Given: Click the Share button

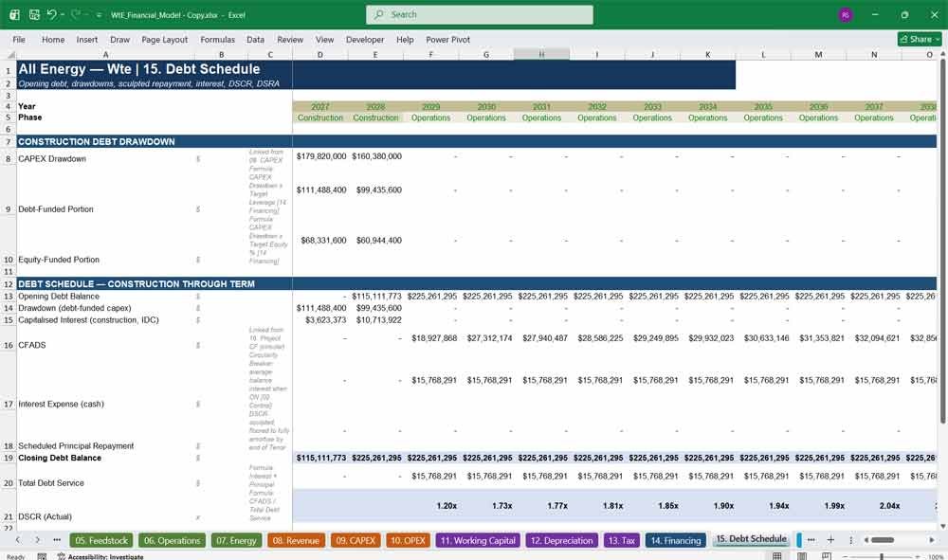Looking at the screenshot, I should point(919,39).
